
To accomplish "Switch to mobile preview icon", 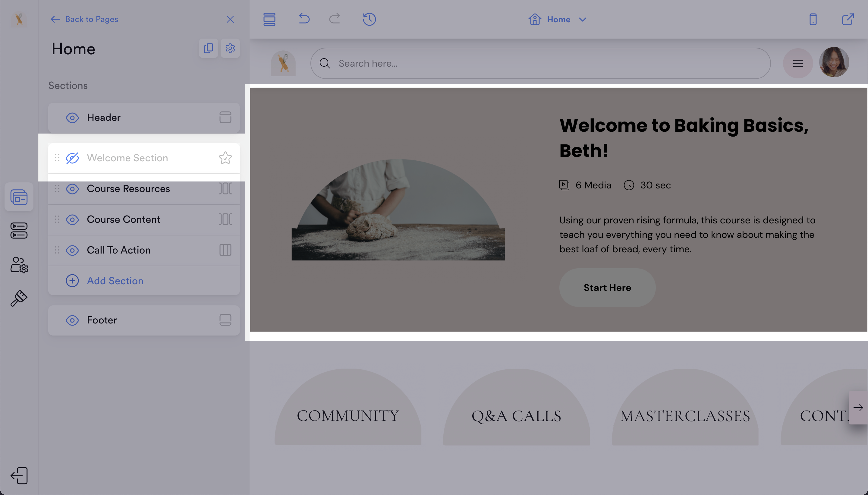I will tap(813, 19).
